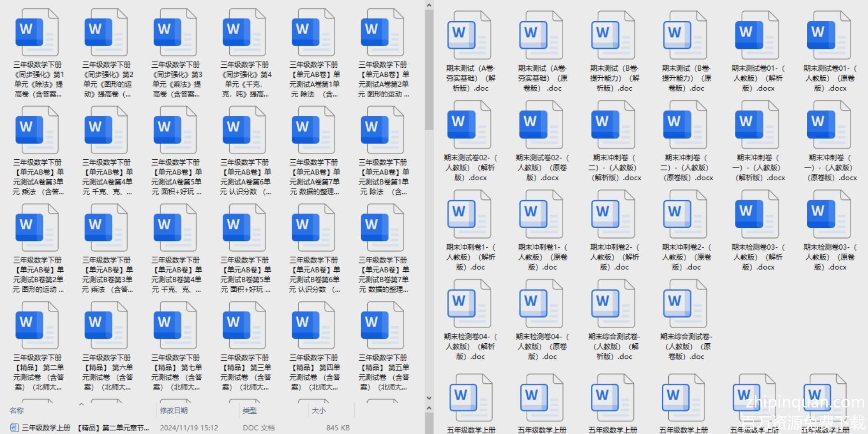This screenshot has width=868, height=434.
Task: Click the vertical scrollbar thumb of left pane
Action: (x=429, y=69)
